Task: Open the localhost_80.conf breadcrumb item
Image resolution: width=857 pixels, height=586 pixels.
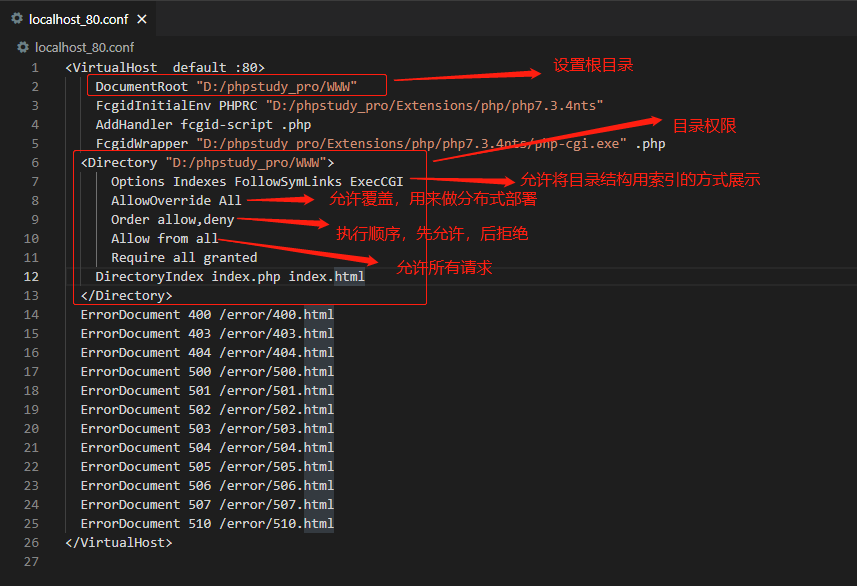Action: 84,47
